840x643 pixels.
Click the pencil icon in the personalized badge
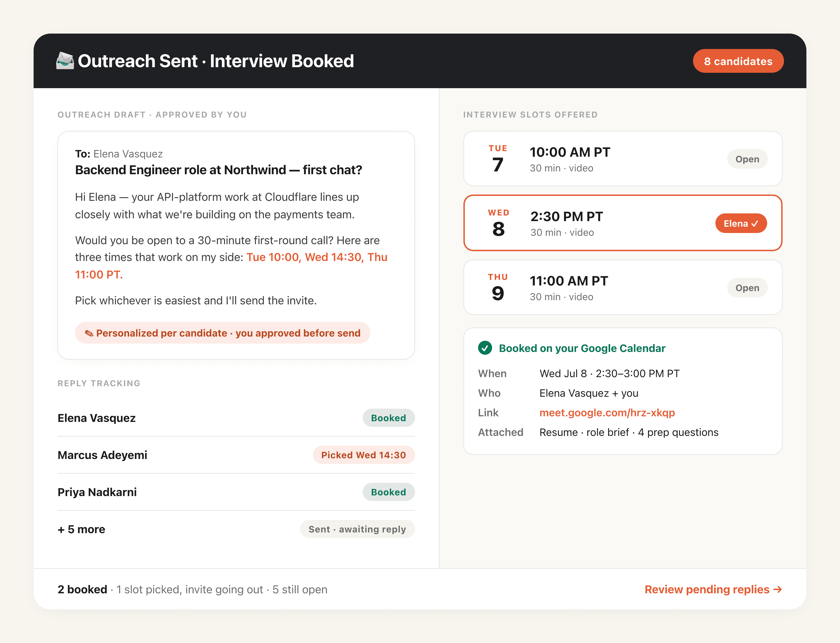click(89, 333)
